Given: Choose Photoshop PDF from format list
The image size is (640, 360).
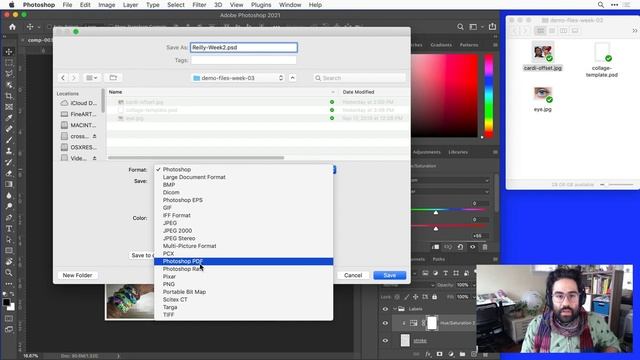Looking at the screenshot, I should tap(244, 261).
